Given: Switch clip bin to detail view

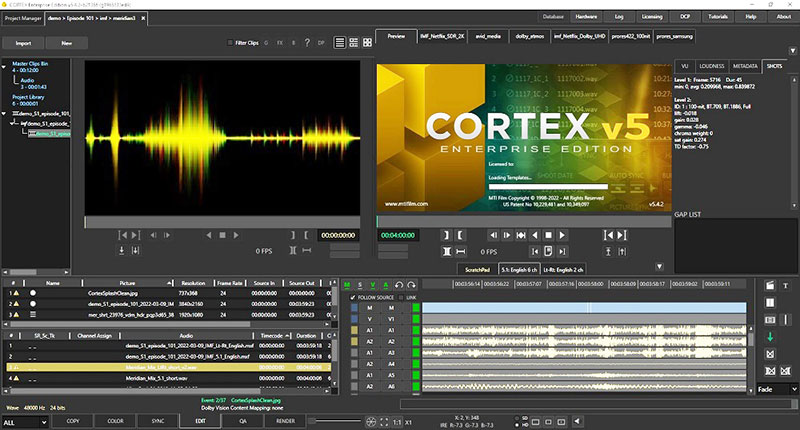Looking at the screenshot, I should click(354, 43).
